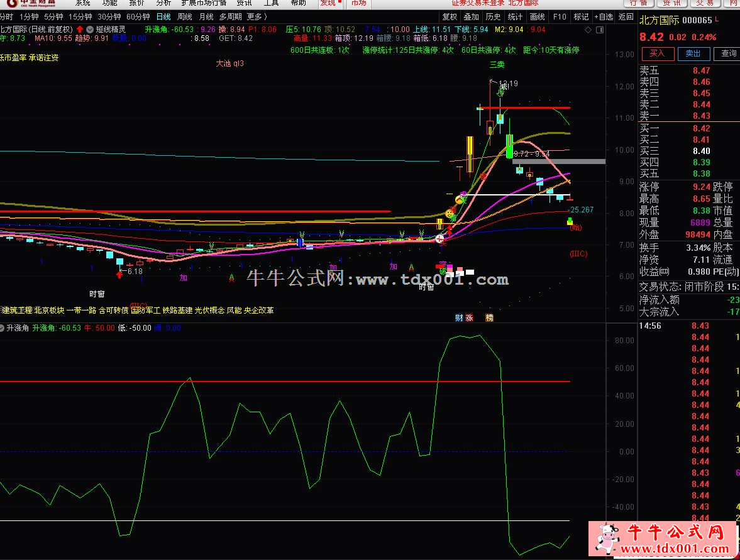Click the 铁路基建 concept tag
Viewport: 740px width, 560px height.
177,310
